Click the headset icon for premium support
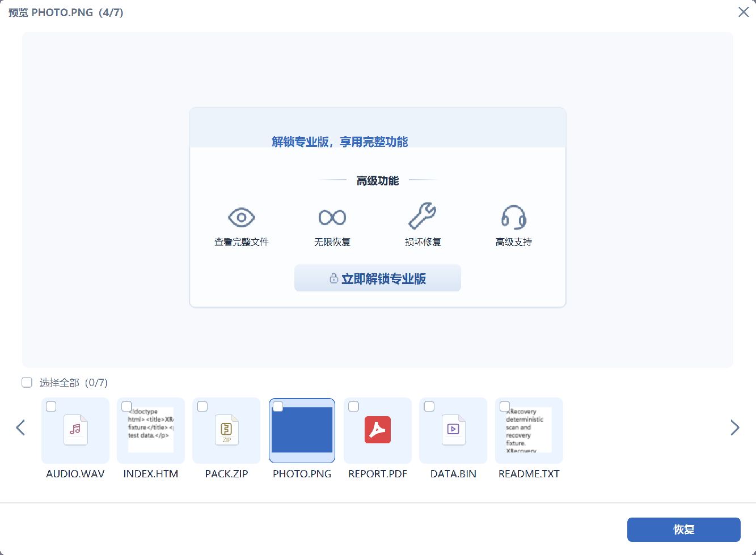Screen dimensions: 756x555 (x=514, y=217)
